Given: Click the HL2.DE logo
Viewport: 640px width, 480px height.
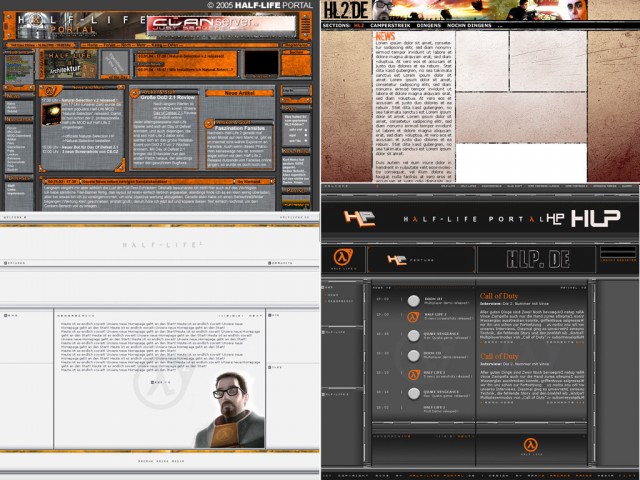Looking at the screenshot, I should [345, 10].
